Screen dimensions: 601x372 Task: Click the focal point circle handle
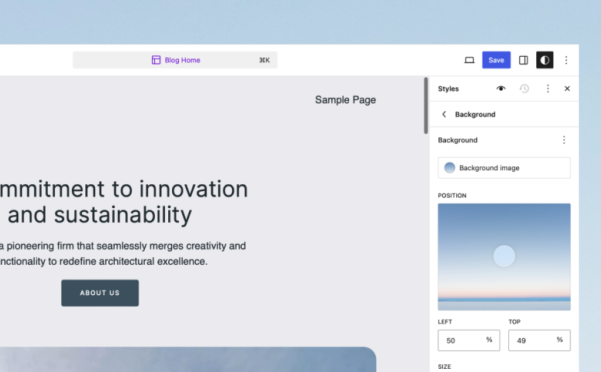pyautogui.click(x=504, y=256)
